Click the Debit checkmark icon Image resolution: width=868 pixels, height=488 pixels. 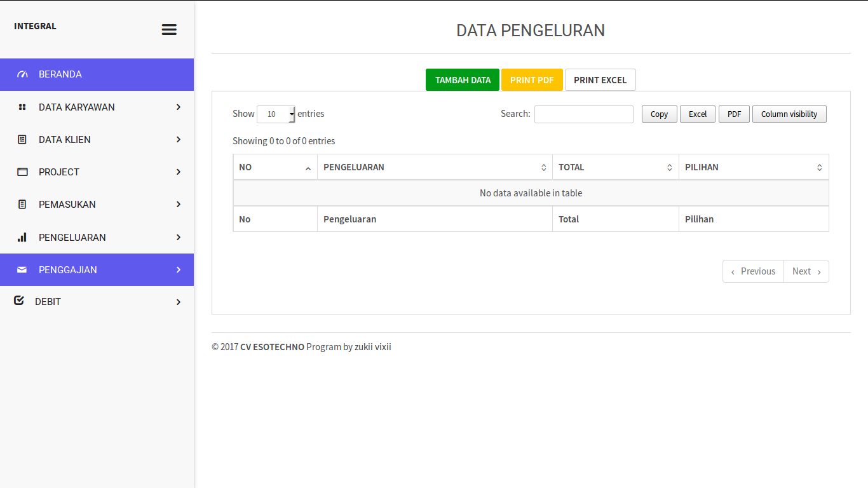[x=19, y=301]
